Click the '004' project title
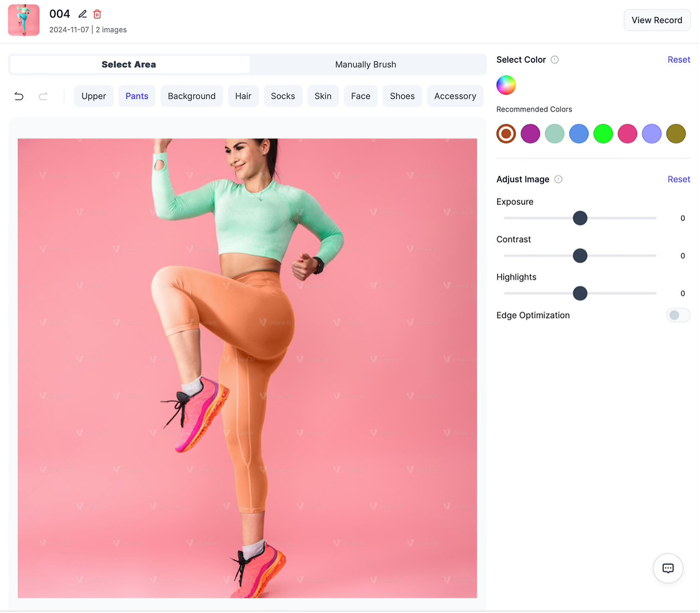 [x=60, y=14]
